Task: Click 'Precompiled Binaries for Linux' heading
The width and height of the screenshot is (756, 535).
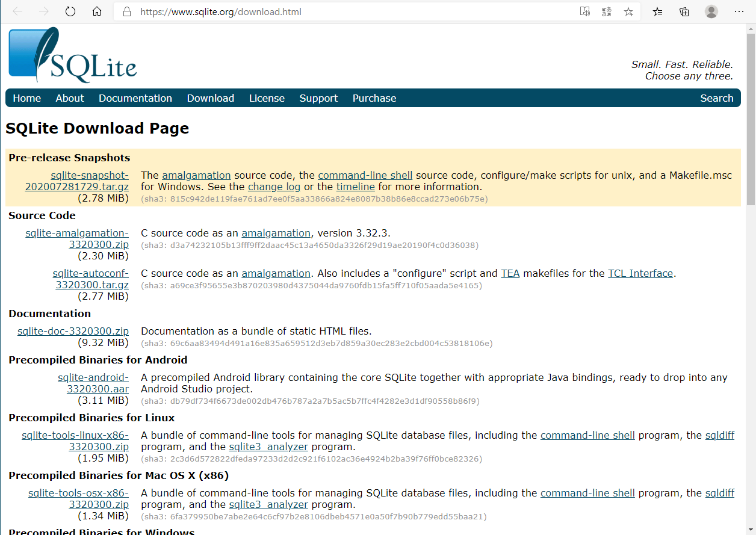Action: tap(91, 418)
